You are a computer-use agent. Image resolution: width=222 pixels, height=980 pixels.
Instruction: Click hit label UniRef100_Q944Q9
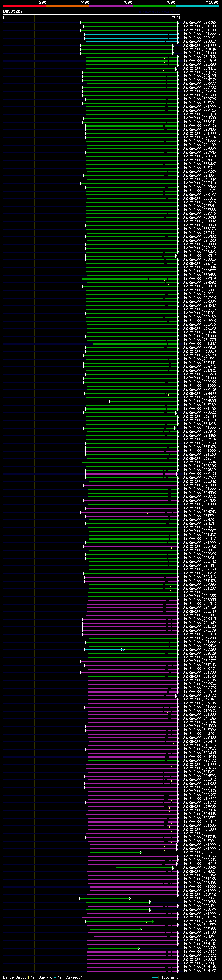(199, 145)
